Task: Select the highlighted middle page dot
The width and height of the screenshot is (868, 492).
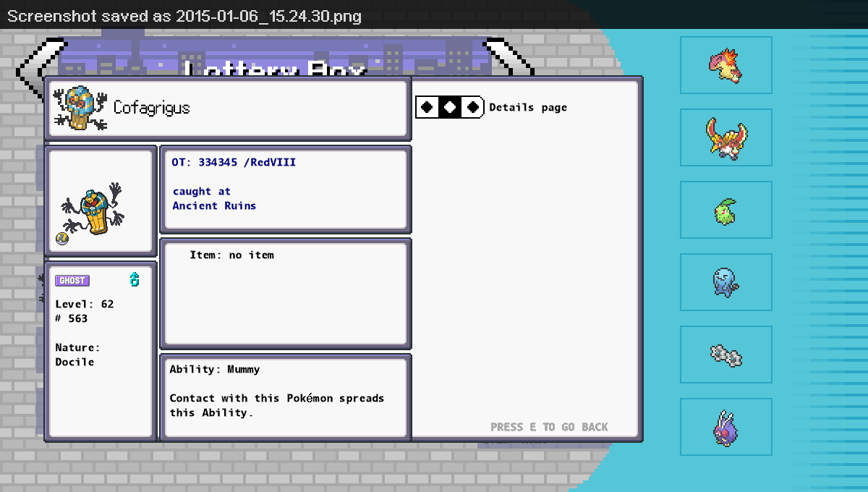Action: click(x=450, y=107)
